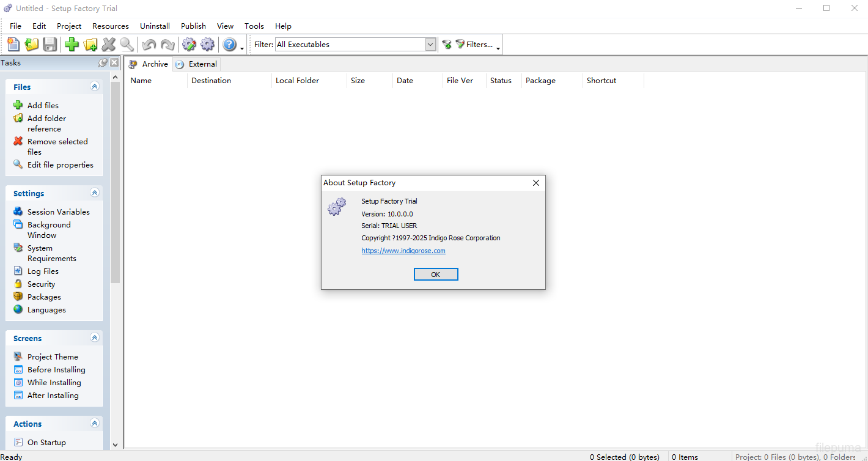Undo the last action via toolbar arrow
The width and height of the screenshot is (868, 461).
pos(148,44)
